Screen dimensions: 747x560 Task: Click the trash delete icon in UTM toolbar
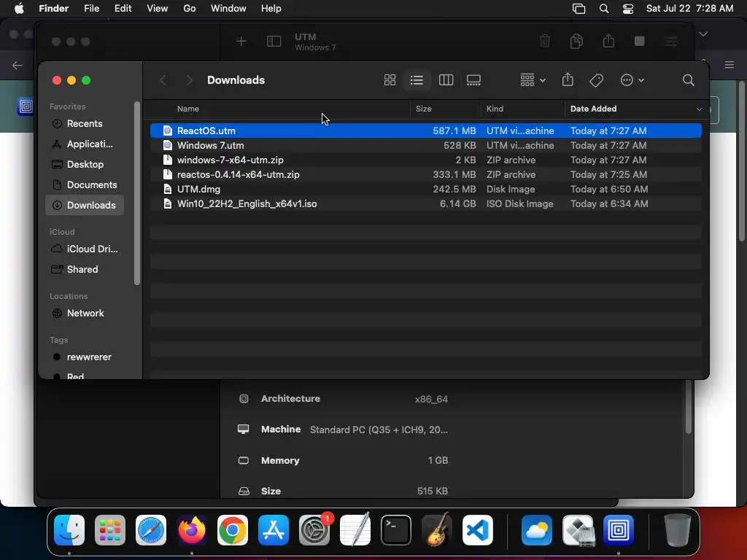click(544, 42)
